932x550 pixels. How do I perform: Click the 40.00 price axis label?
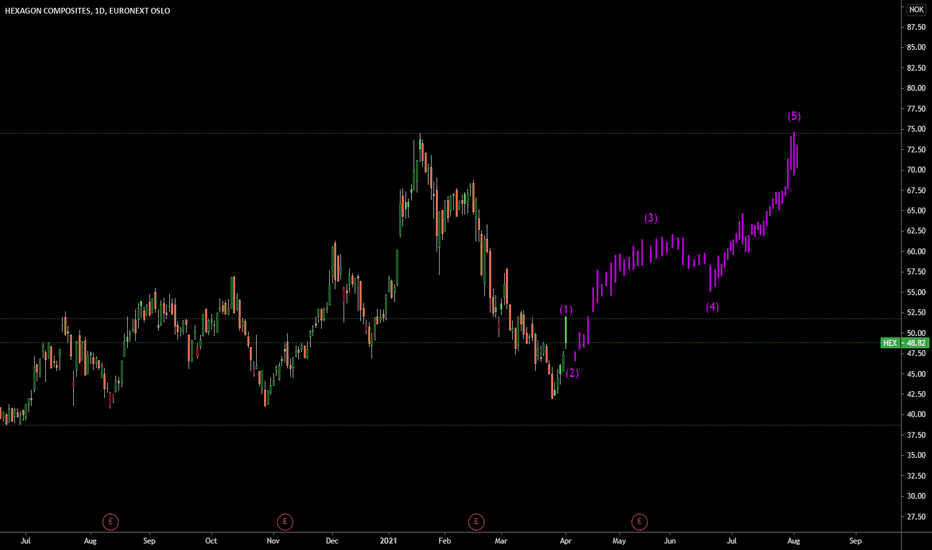click(x=916, y=414)
